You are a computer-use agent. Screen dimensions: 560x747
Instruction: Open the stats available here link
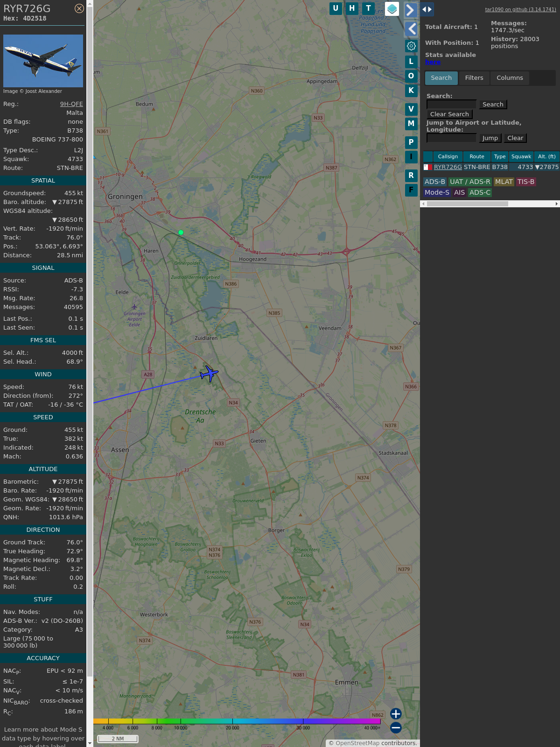coord(433,62)
